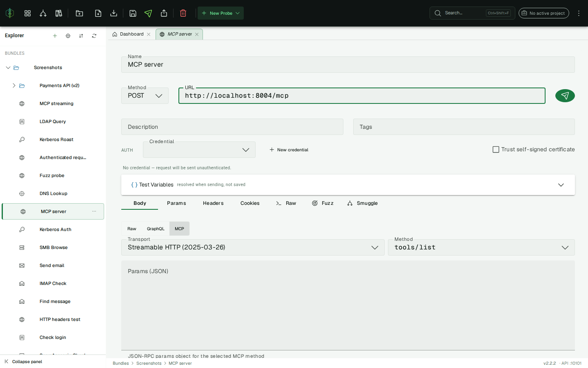Click the DNS Lookup item icon

22,193
